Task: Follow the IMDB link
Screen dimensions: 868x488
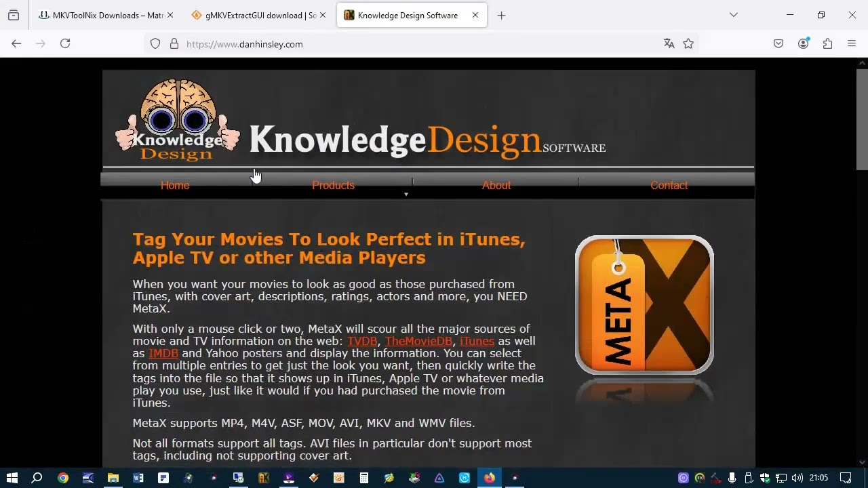Action: 163,353
